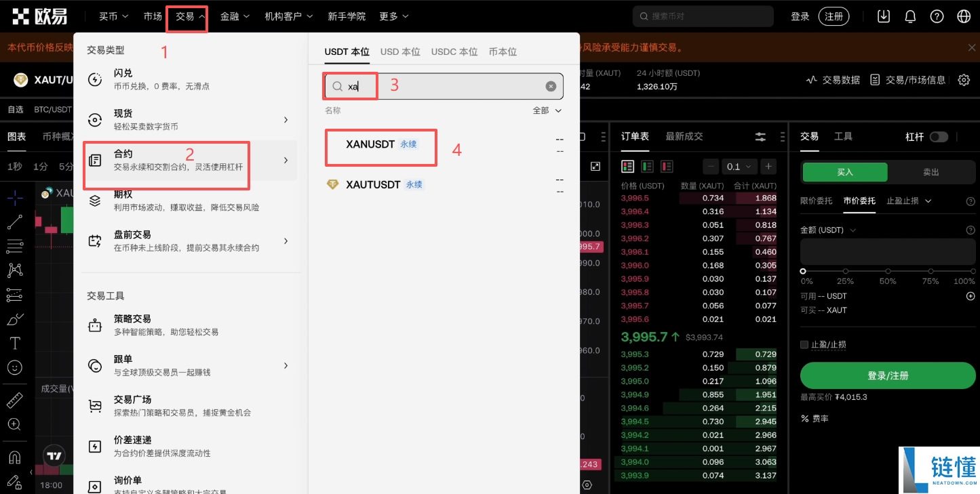Show both bids and asks order book view
980x494 pixels.
coord(627,166)
